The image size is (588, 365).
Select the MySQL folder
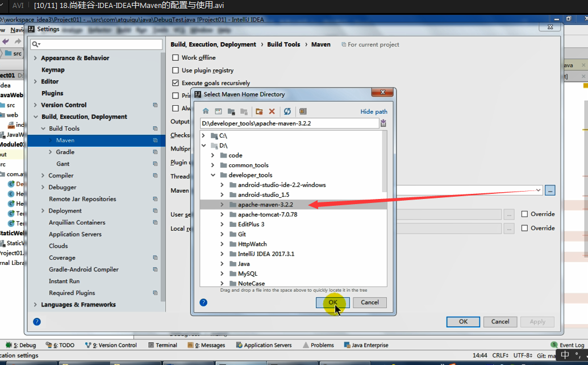[248, 273]
